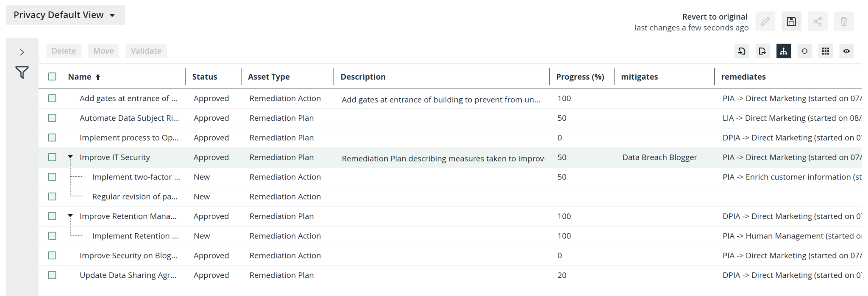The image size is (868, 296).
Task: Click the Revert to original link
Action: (714, 17)
